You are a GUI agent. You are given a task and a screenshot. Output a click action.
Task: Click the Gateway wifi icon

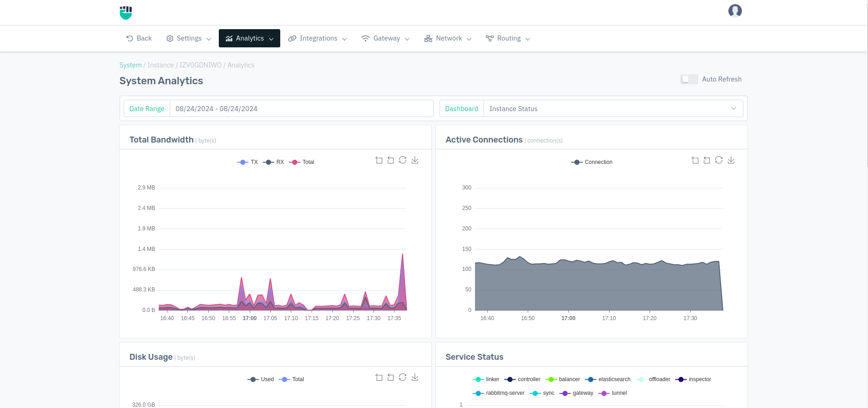(365, 39)
